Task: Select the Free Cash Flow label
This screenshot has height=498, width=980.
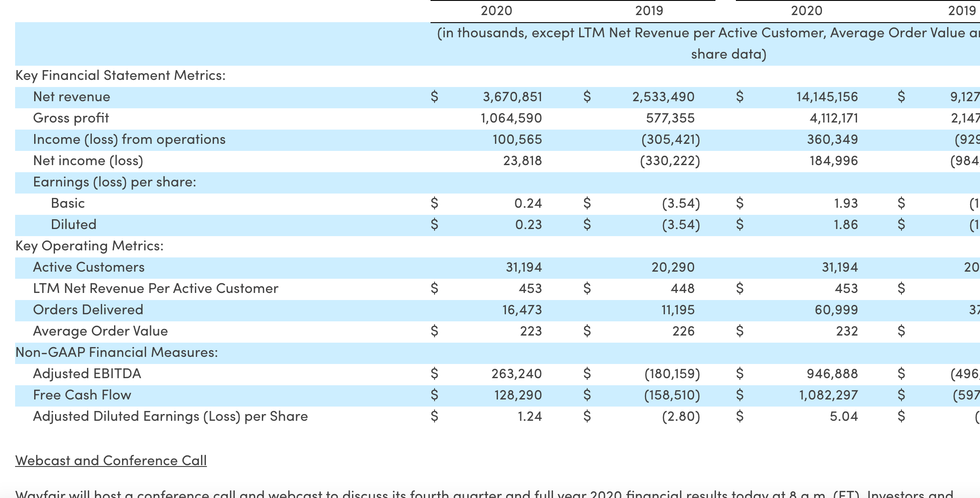Action: pyautogui.click(x=82, y=395)
